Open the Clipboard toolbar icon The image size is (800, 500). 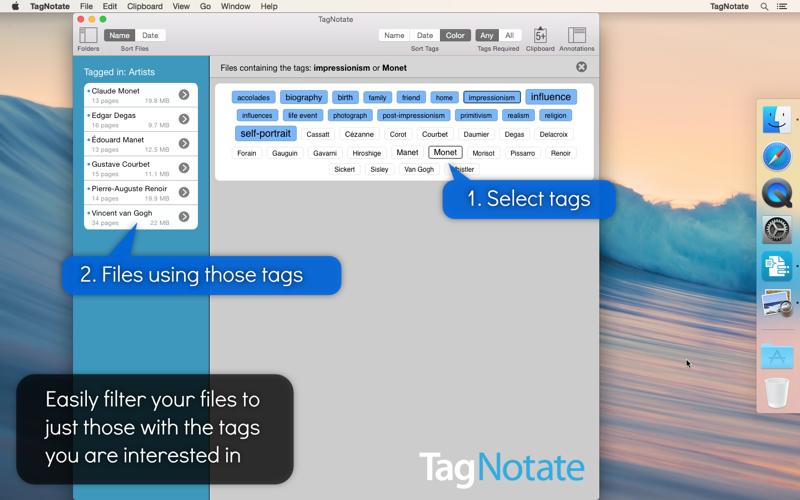click(540, 35)
